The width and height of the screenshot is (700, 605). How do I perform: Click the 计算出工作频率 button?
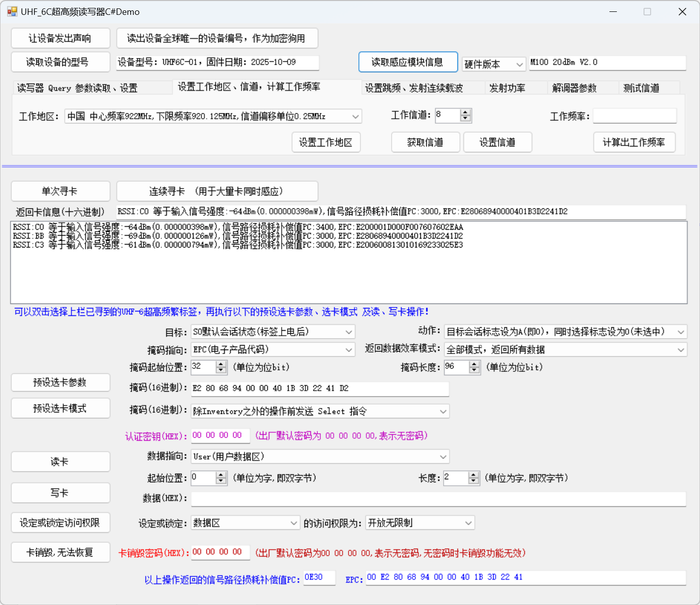coord(634,143)
